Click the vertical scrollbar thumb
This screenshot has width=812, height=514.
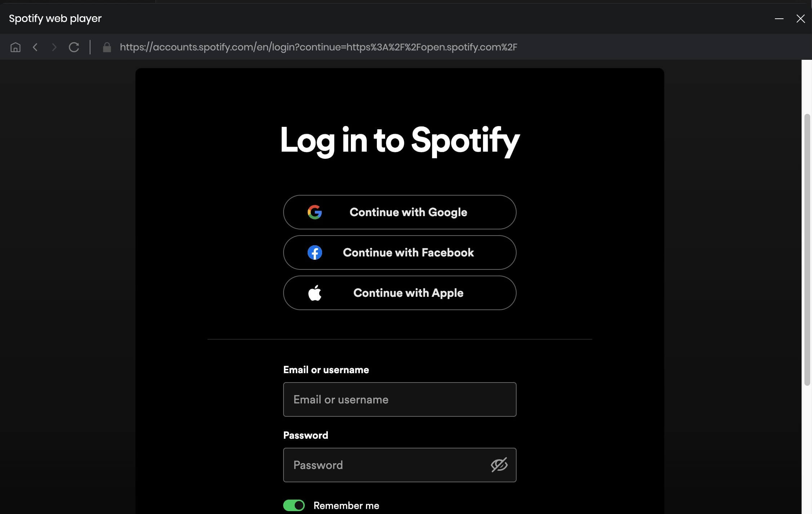tap(807, 250)
